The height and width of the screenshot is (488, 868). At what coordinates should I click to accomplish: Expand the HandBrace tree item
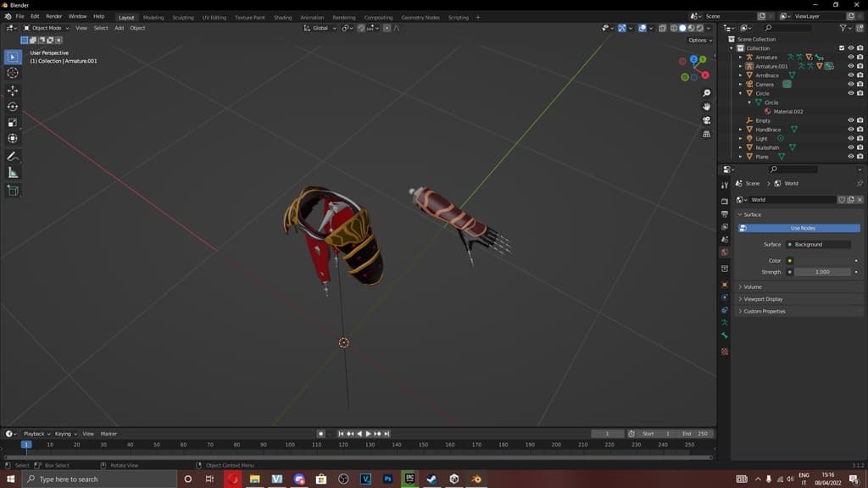click(x=740, y=130)
